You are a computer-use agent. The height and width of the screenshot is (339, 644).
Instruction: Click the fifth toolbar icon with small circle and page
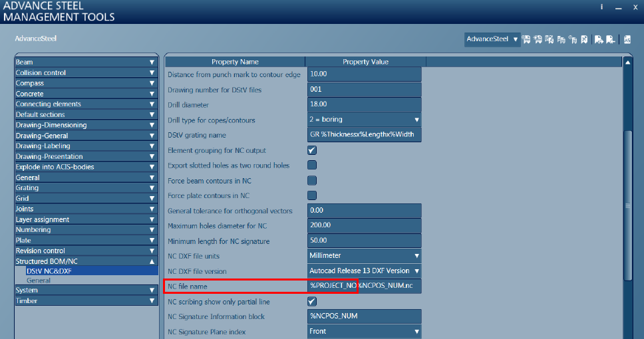[573, 39]
